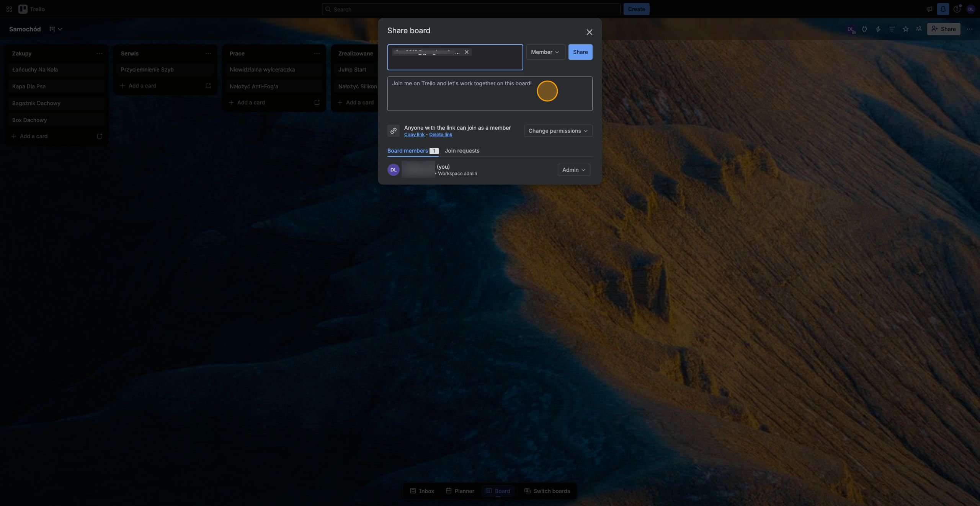
Task: Expand the Member role dropdown
Action: tap(546, 52)
